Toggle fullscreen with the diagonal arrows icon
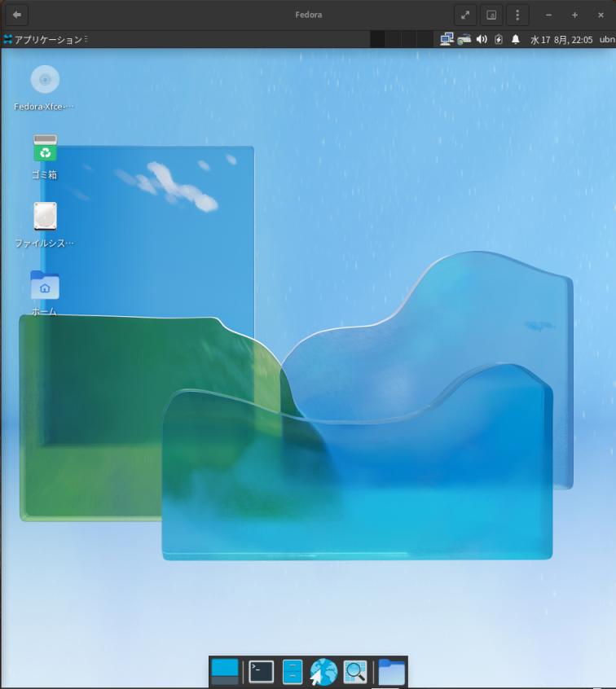This screenshot has height=689, width=616. click(x=465, y=15)
